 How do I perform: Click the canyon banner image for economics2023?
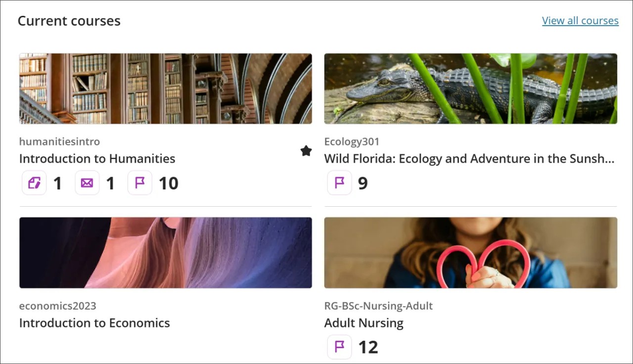165,252
